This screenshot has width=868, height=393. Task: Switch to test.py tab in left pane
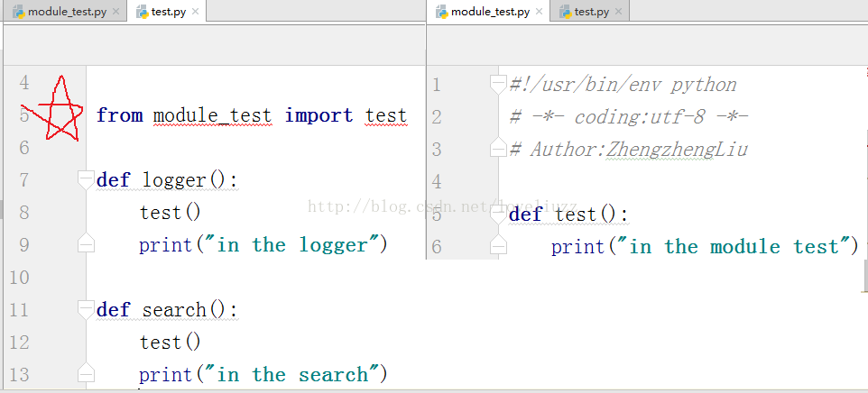point(167,12)
